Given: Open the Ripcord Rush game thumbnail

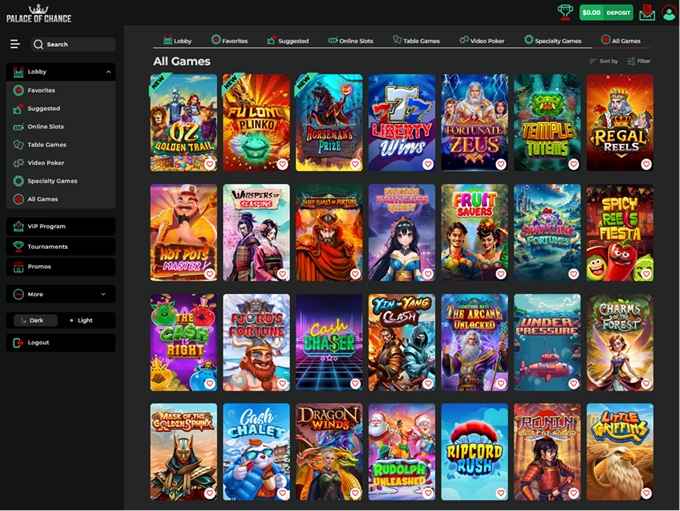Looking at the screenshot, I should coord(474,450).
